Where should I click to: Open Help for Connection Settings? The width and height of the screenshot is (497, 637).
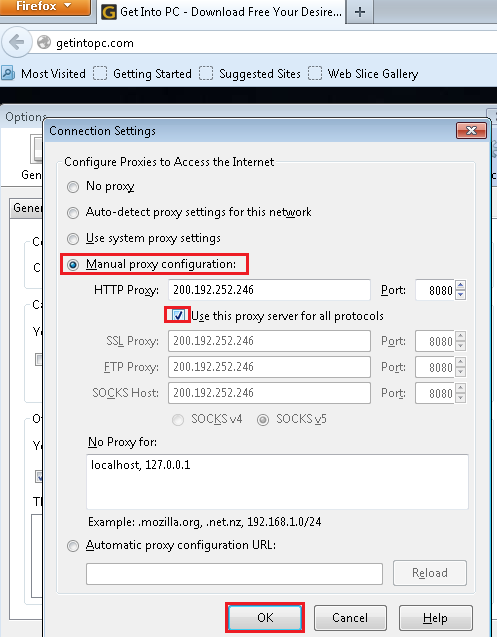tap(435, 618)
